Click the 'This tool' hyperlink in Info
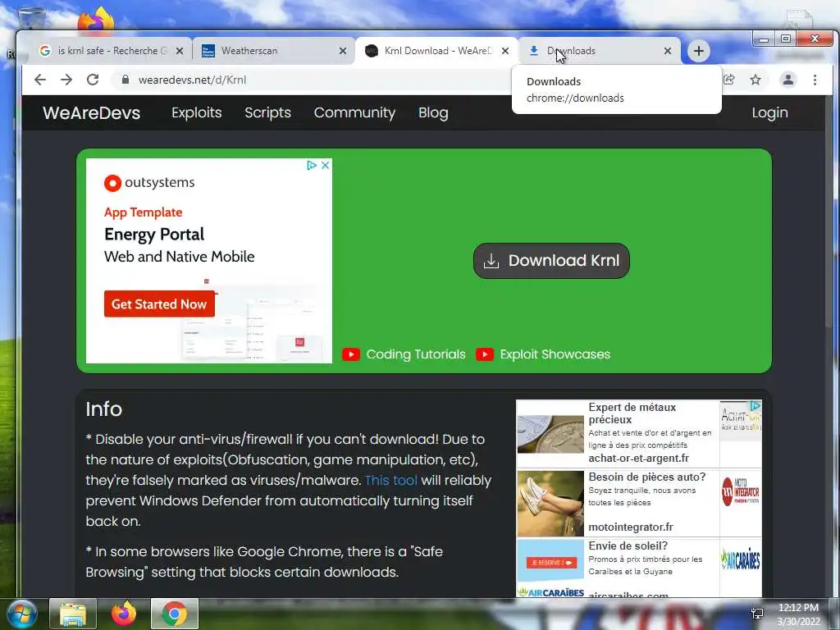This screenshot has height=630, width=840. click(x=391, y=480)
